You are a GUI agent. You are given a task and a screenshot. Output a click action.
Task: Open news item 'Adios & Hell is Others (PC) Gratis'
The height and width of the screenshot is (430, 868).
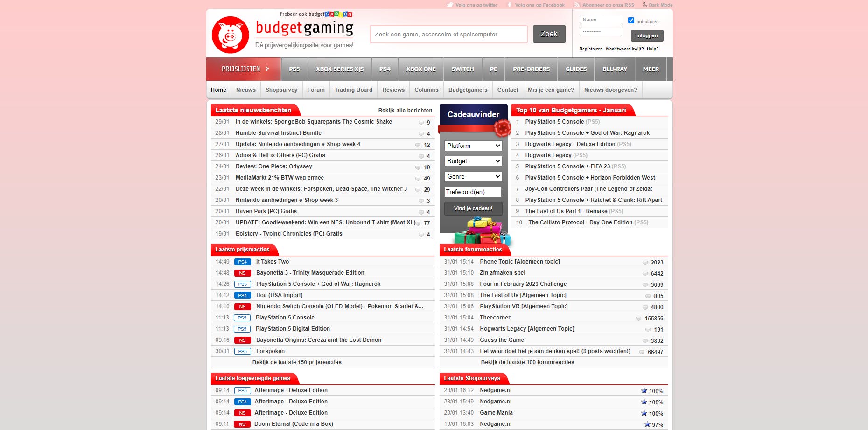(280, 155)
